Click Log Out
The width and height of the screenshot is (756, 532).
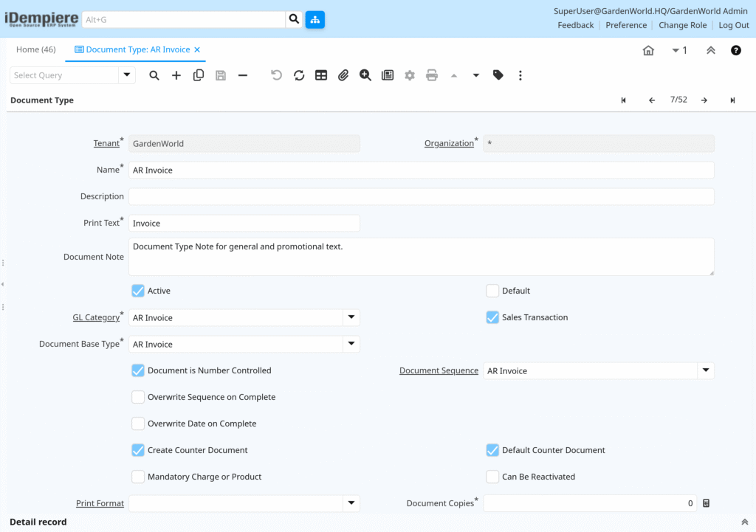pos(734,25)
